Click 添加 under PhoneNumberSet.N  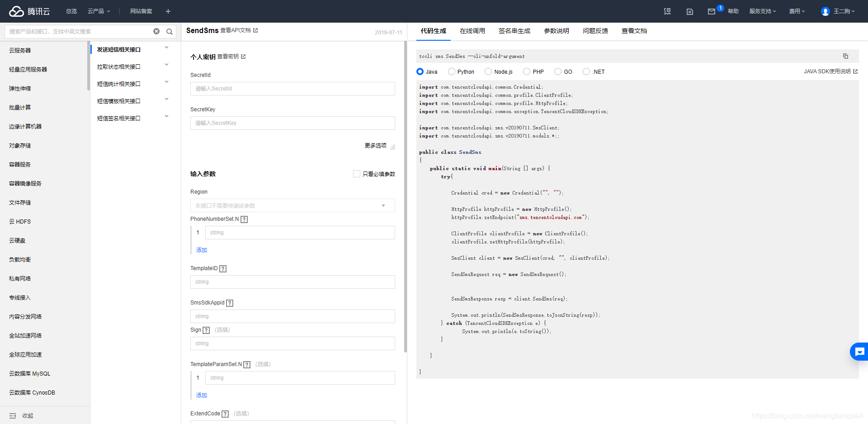coord(202,250)
